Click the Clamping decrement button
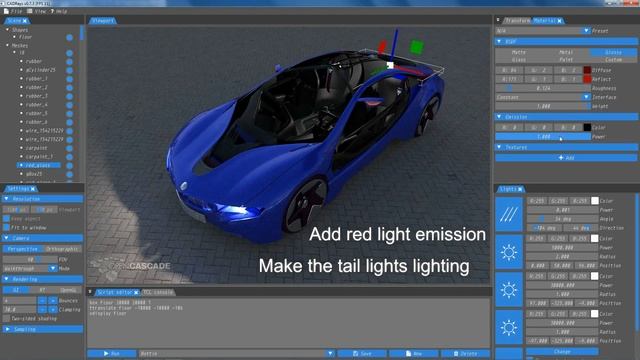Screen dimensions: 640x360 [x=42, y=309]
